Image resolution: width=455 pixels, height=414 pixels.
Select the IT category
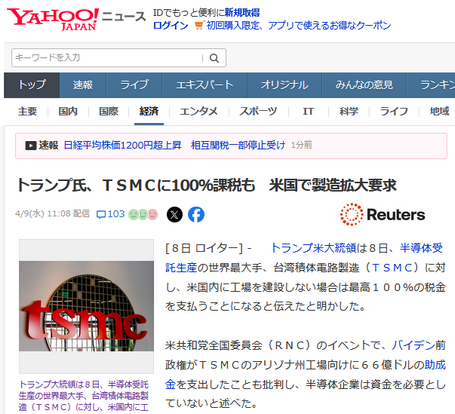[x=308, y=111]
